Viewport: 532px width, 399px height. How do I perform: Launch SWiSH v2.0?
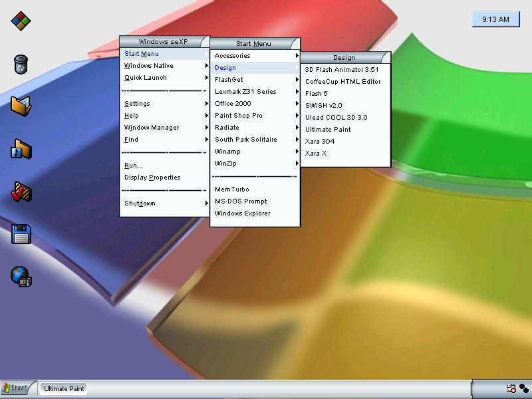pyautogui.click(x=345, y=106)
